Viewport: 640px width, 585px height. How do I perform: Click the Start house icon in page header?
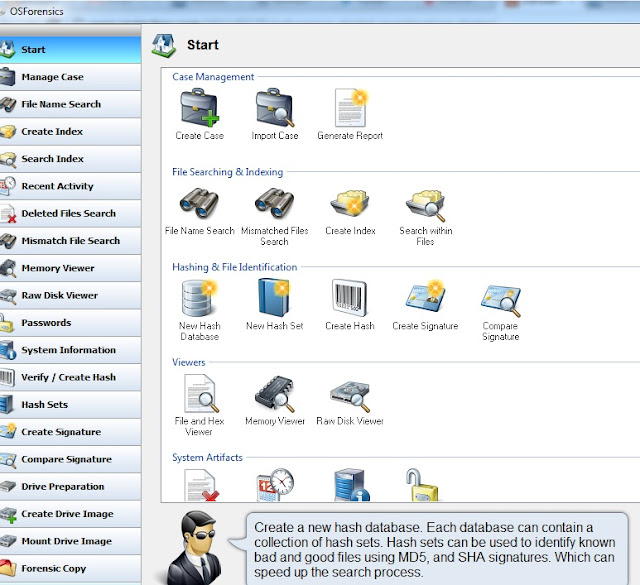[164, 45]
